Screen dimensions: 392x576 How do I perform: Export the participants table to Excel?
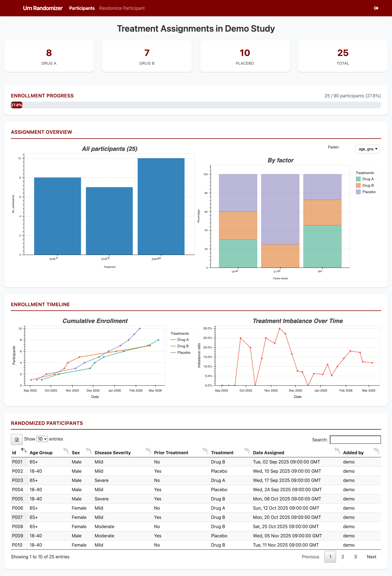click(17, 439)
